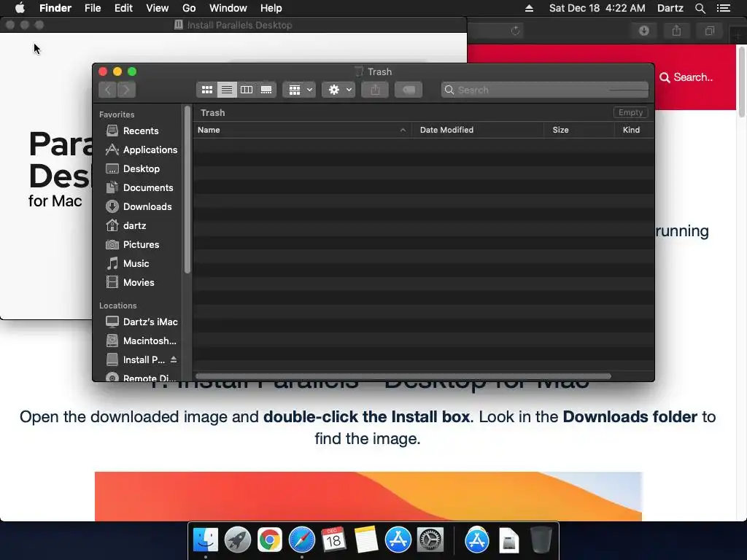The image size is (747, 560).
Task: Open the Finder menu
Action: pos(55,8)
